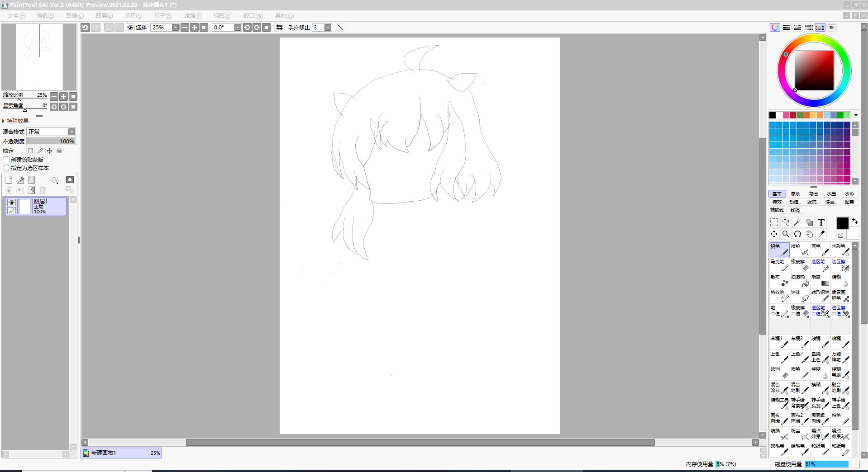Viewport: 868px width, 472px height.
Task: Open the 图层(L) menu
Action: pos(104,16)
